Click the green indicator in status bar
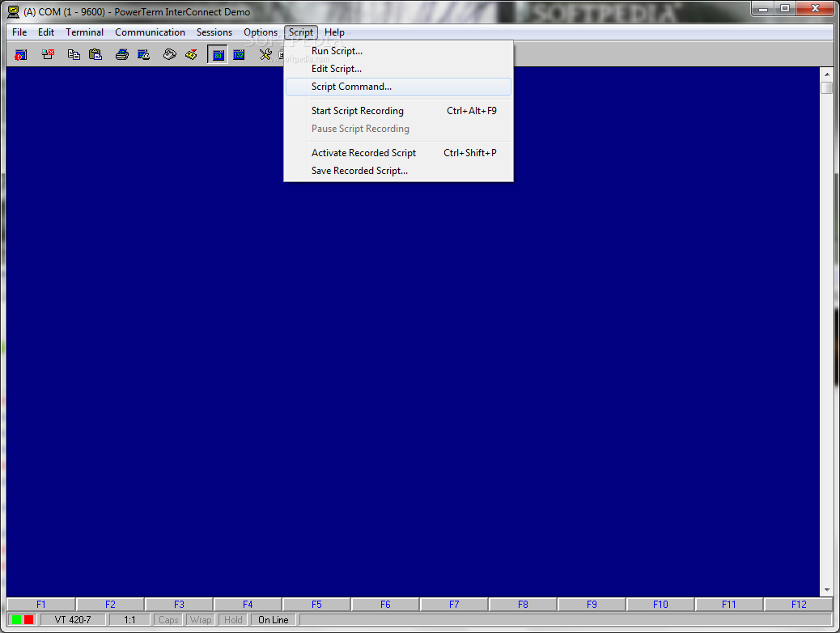 point(17,619)
